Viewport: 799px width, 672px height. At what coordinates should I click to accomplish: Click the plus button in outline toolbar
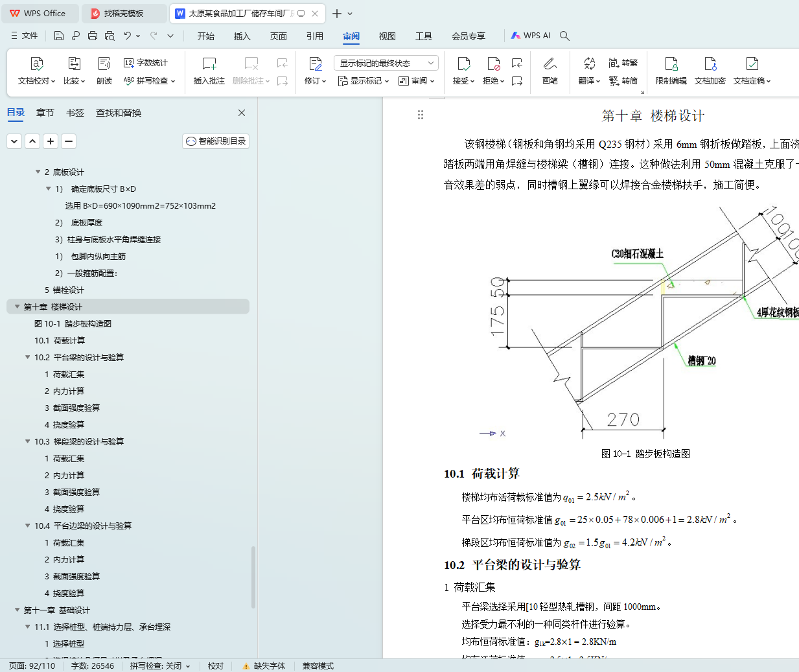51,141
